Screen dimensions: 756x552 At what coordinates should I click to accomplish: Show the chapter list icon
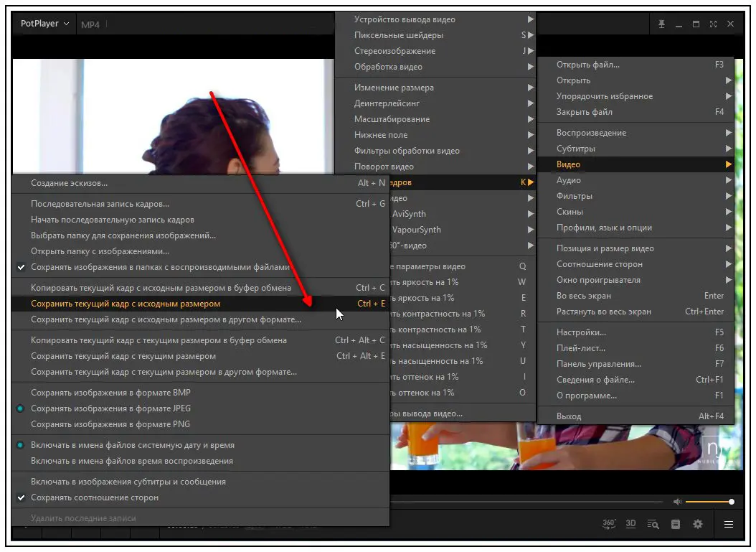point(676,525)
